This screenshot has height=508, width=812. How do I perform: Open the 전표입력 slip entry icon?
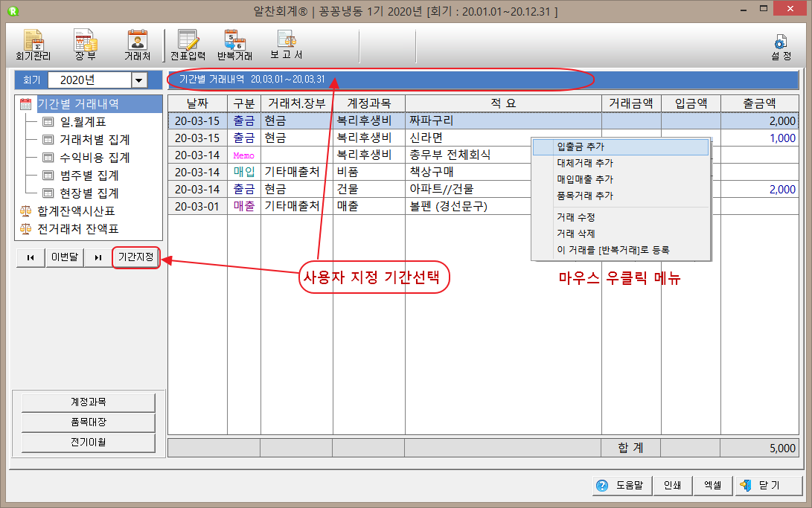[188, 45]
